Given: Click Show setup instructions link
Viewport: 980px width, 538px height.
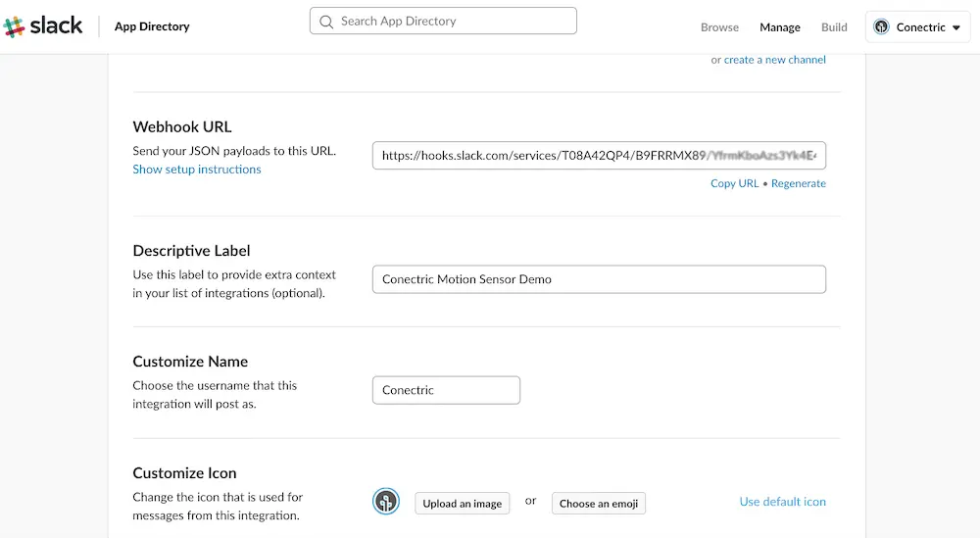Looking at the screenshot, I should pos(197,170).
